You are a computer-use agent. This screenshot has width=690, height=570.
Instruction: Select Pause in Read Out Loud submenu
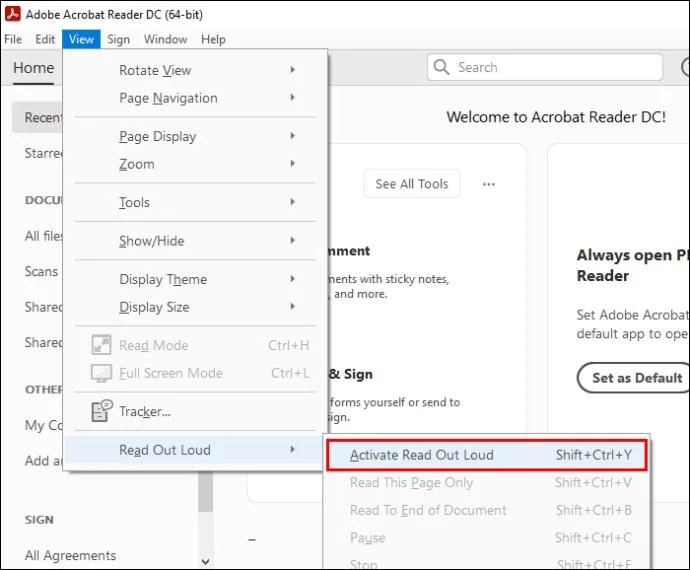pos(487,537)
